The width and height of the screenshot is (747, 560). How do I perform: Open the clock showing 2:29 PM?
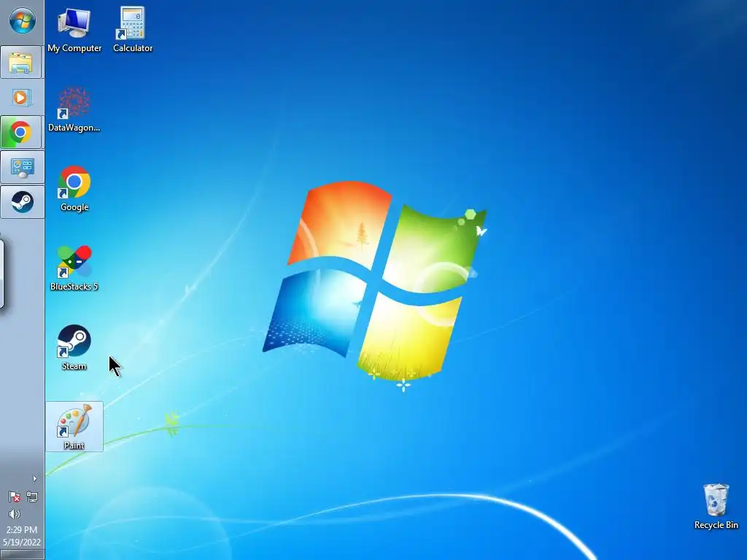[x=21, y=536]
